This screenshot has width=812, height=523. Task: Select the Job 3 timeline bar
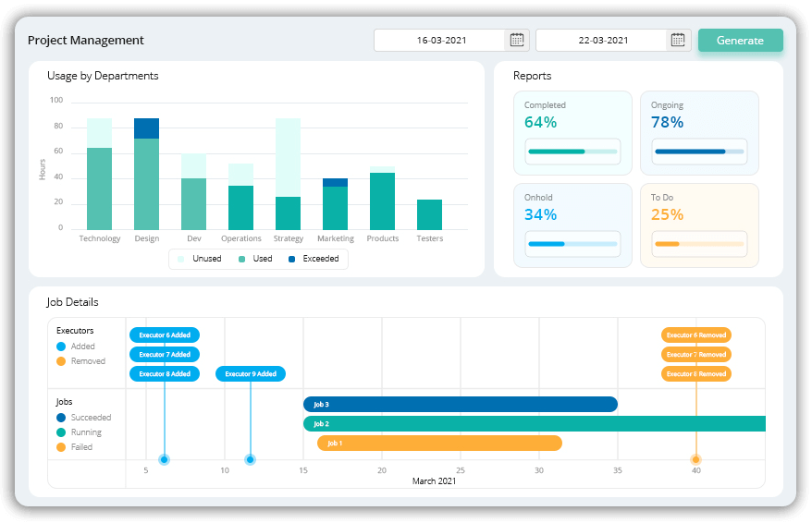coord(460,404)
